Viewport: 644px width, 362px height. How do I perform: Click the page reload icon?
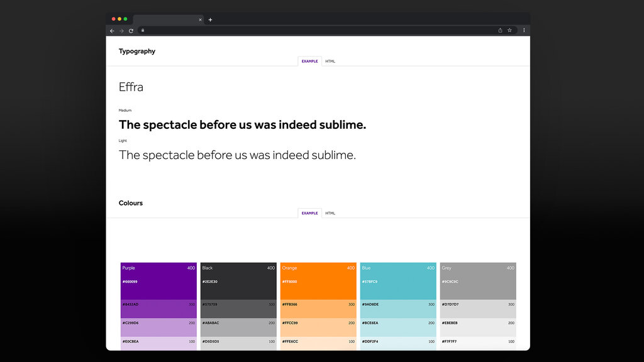click(x=130, y=30)
